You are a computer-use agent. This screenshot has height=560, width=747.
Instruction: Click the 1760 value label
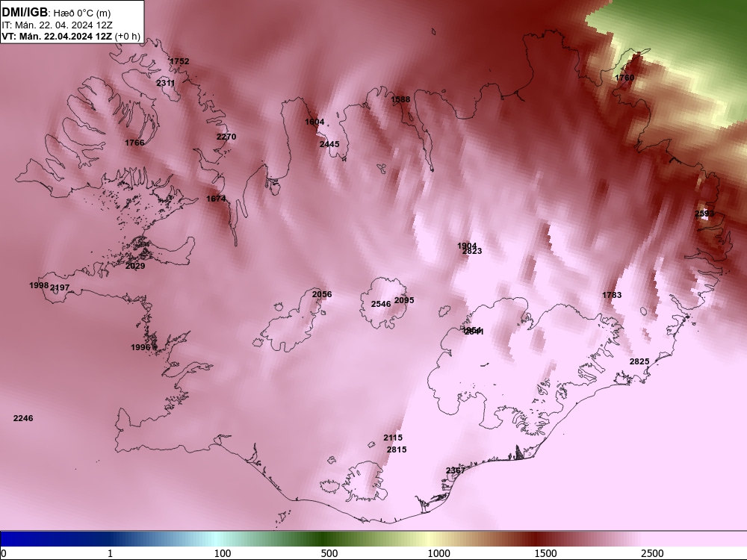[x=624, y=78]
